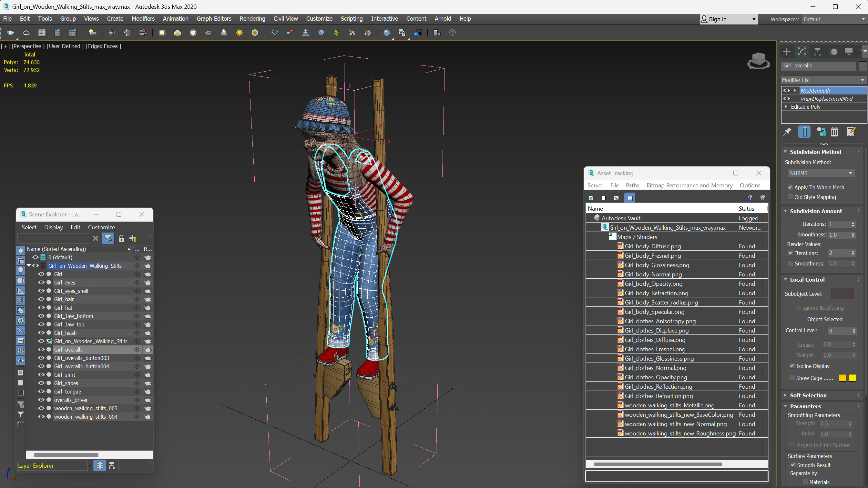This screenshot has height=488, width=868.
Task: Click the refresh icon in Asset Tracking
Action: pos(591,198)
